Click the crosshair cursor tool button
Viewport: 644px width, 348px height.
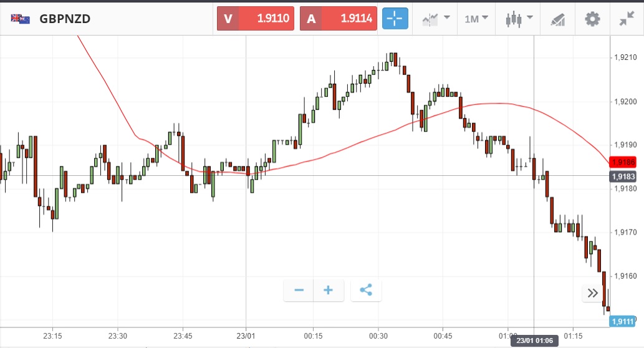[x=395, y=19]
